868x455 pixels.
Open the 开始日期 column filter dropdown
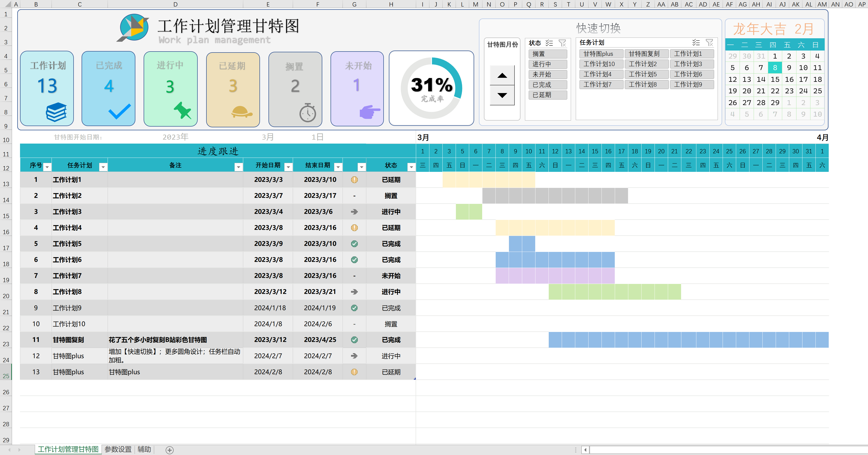(288, 167)
